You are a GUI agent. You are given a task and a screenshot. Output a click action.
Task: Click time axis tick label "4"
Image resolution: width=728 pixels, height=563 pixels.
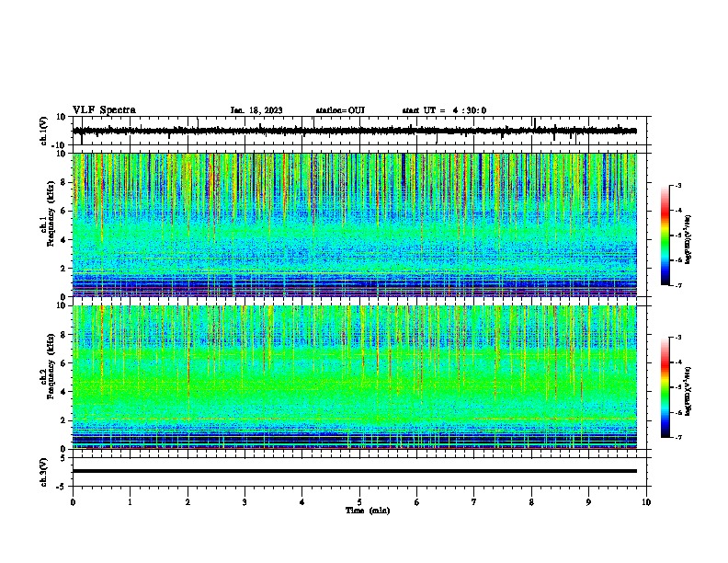tap(302, 502)
